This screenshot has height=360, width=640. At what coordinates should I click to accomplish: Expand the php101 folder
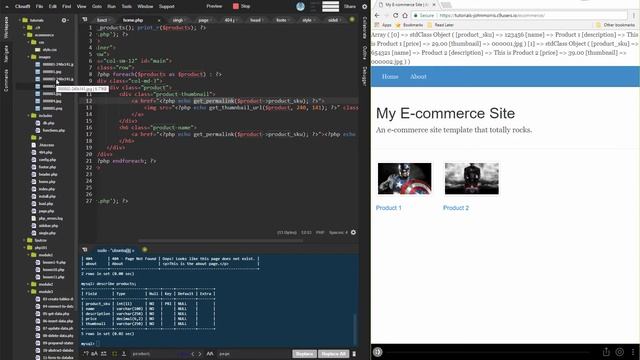tap(24, 248)
